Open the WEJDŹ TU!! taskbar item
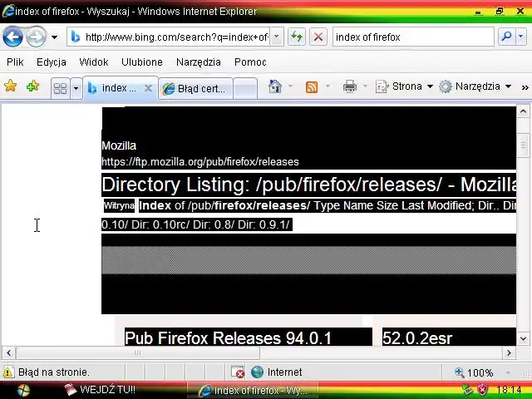Image resolution: width=532 pixels, height=399 pixels. pyautogui.click(x=100, y=390)
